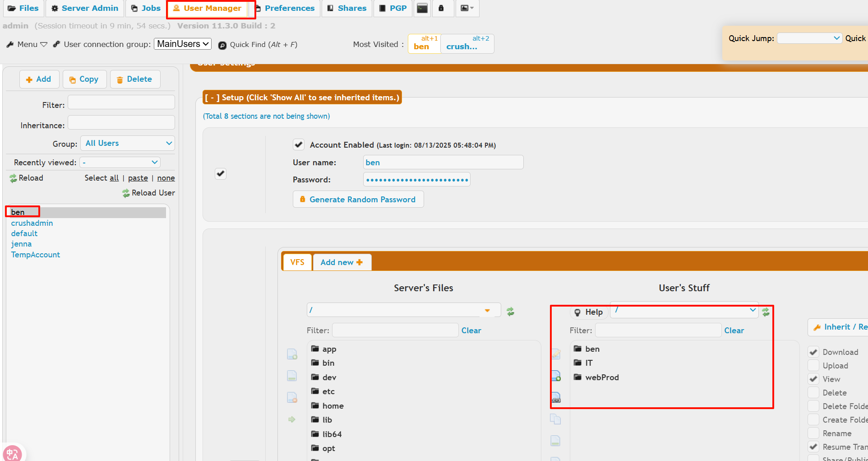Open the Recently viewed dropdown

(x=120, y=162)
